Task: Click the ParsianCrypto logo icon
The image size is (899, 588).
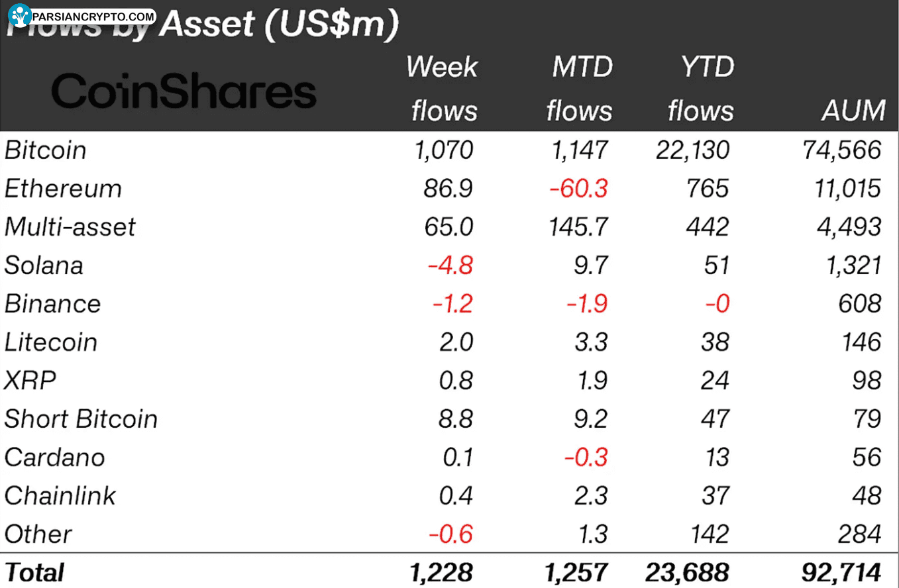Action: point(19,15)
